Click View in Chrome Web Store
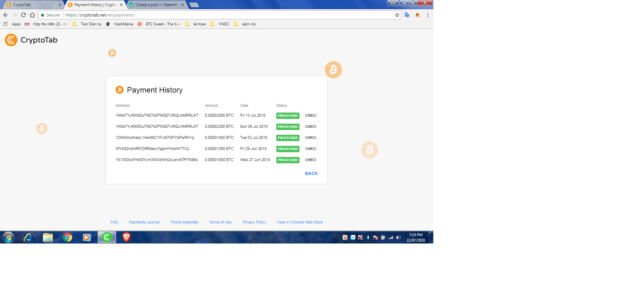Screen dimensions: 644x305 300,222
